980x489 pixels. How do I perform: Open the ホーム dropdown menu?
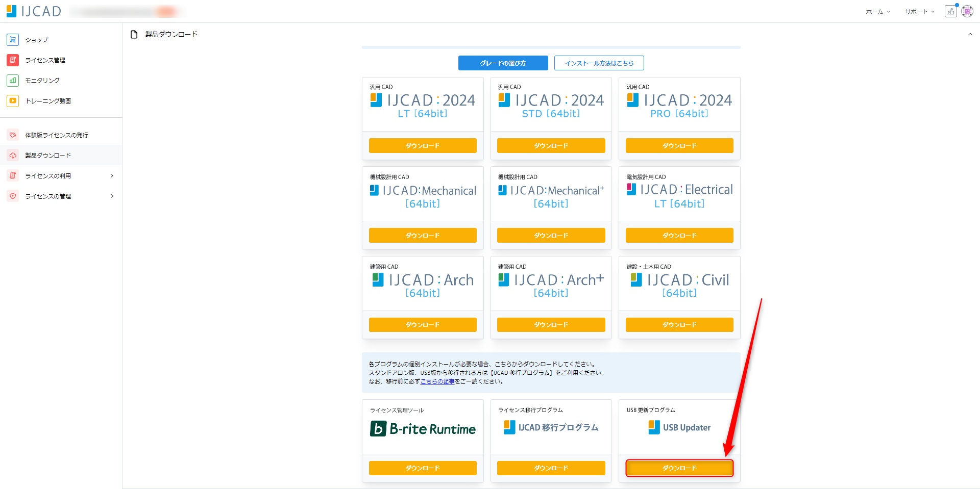point(878,12)
